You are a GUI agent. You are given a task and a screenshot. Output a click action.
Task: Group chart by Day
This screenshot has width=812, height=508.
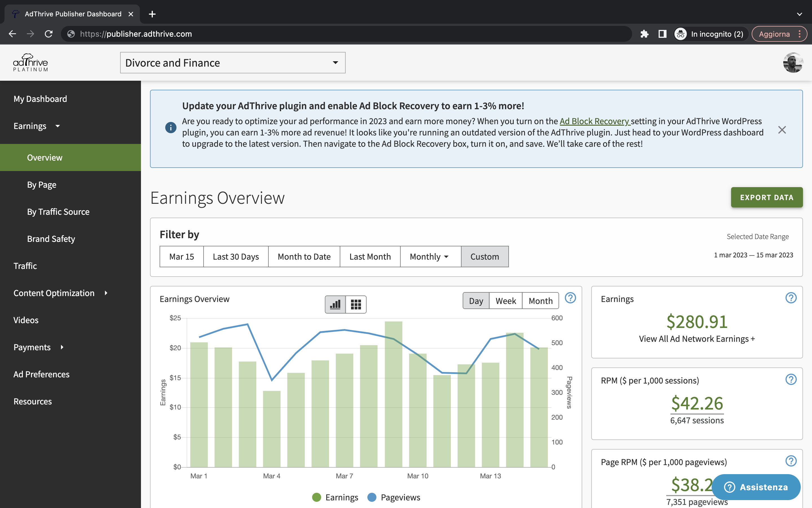(x=476, y=301)
